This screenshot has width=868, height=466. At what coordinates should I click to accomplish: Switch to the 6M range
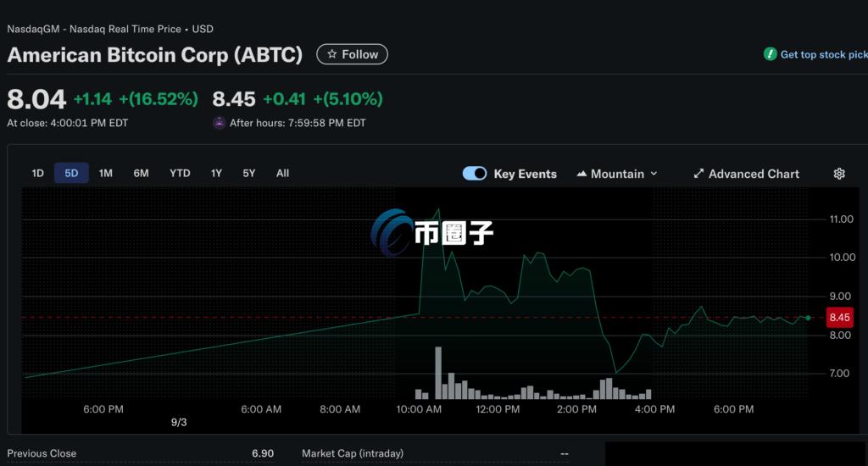(141, 174)
